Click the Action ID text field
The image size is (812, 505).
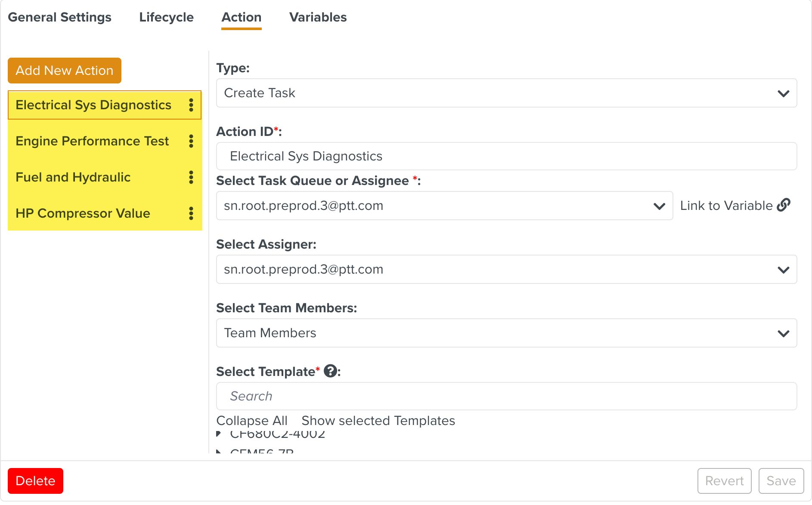[506, 156]
